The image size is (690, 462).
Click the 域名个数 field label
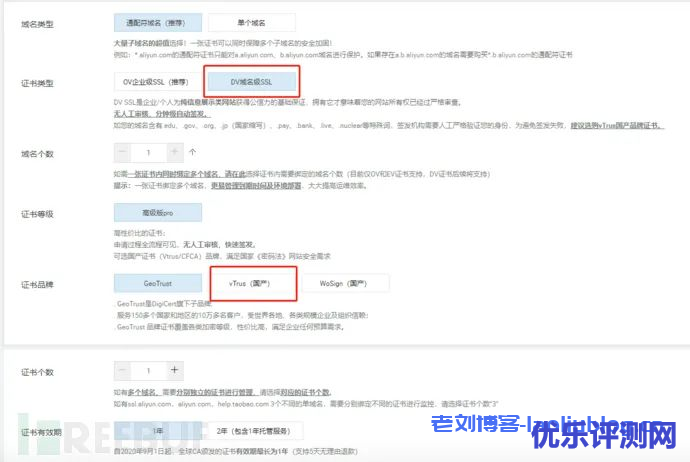[x=37, y=154]
